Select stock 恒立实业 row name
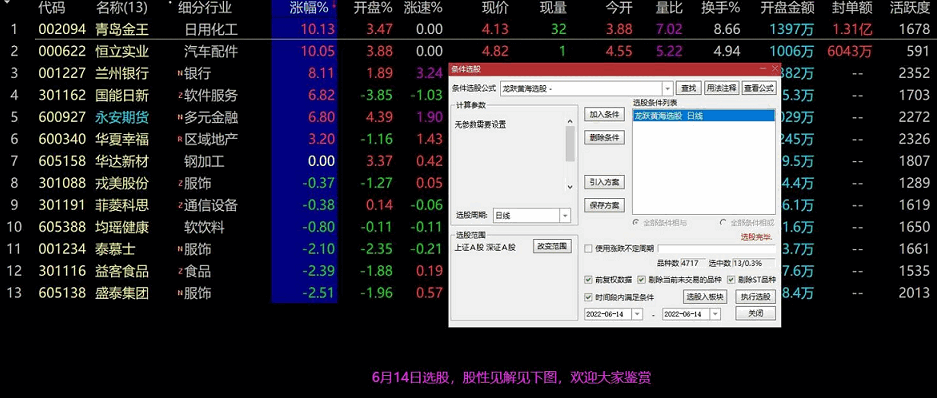The width and height of the screenshot is (937, 398). [122, 51]
